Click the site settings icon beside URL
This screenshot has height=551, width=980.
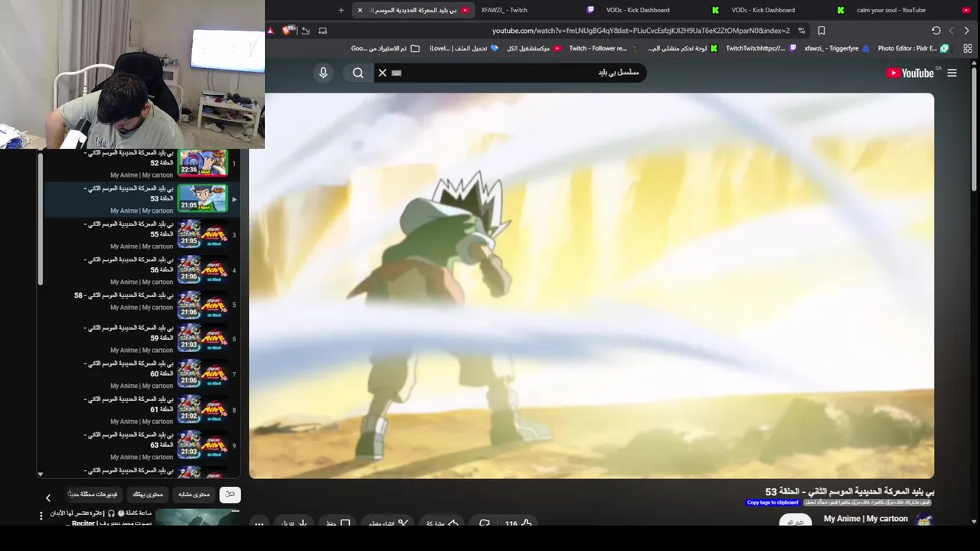pyautogui.click(x=802, y=31)
